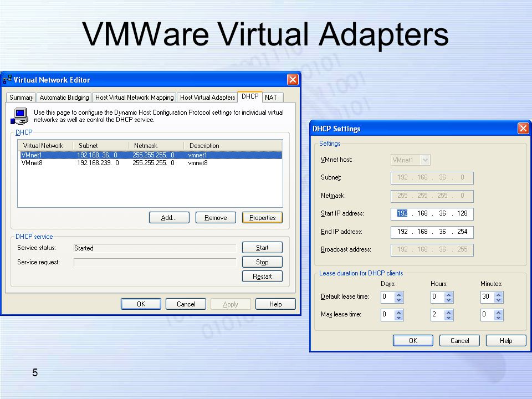
Task: Click the Add... button
Action: tap(169, 217)
